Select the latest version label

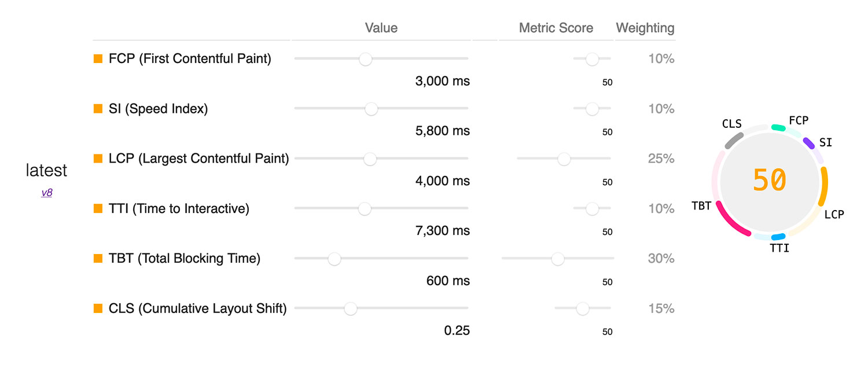46,170
